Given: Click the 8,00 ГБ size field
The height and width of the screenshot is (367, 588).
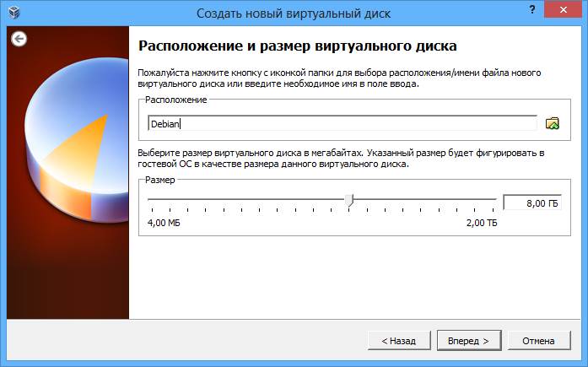Looking at the screenshot, I should click(x=532, y=203).
